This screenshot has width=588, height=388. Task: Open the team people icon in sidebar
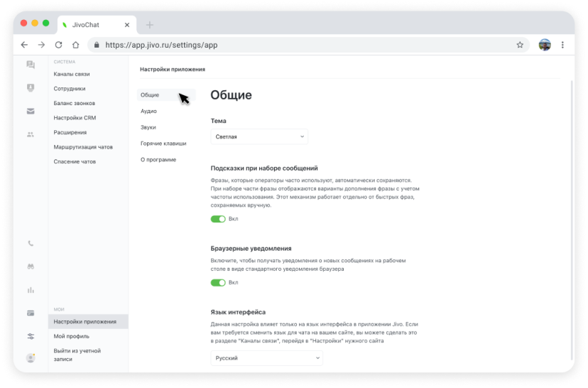pos(31,134)
